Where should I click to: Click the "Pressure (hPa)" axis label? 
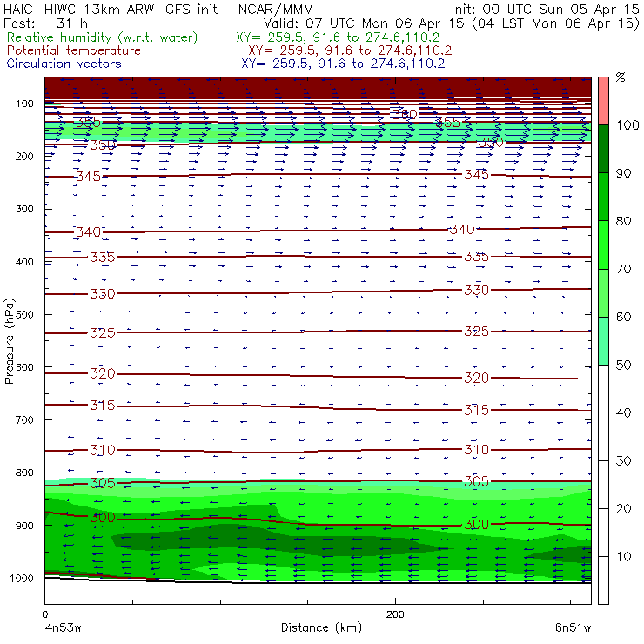click(x=9, y=341)
